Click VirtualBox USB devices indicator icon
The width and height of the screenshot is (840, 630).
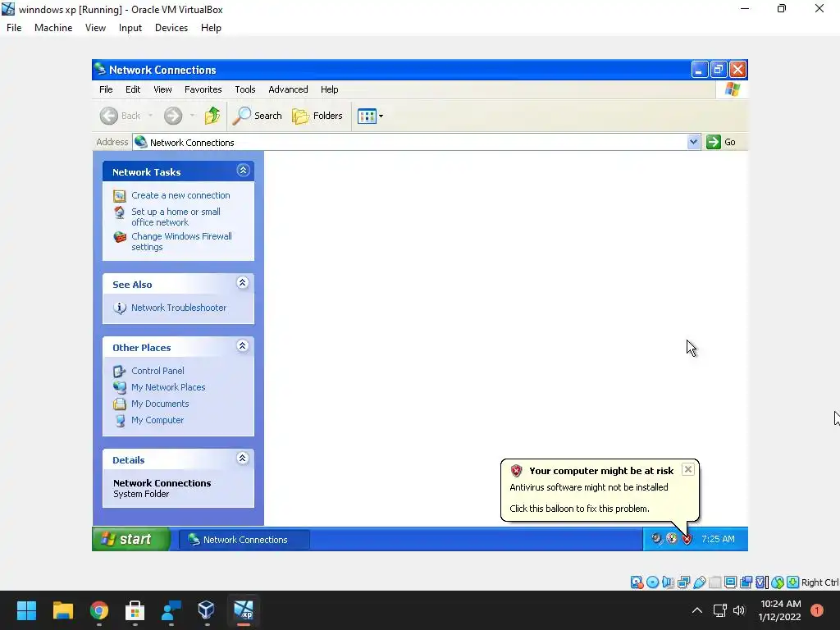[x=699, y=582]
